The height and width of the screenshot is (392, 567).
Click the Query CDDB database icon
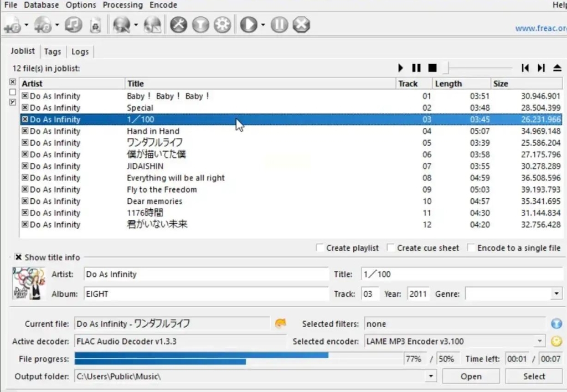[x=121, y=25]
